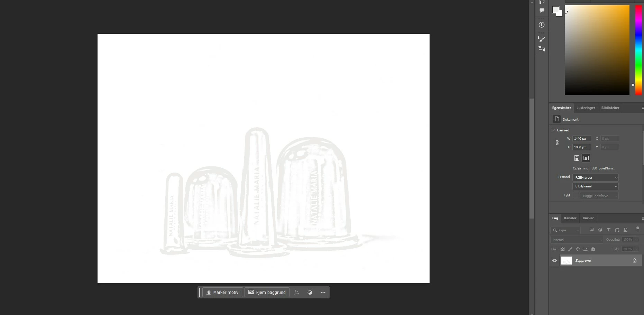The width and height of the screenshot is (644, 315).
Task: Open the Baggrundsfarve fill dropdown
Action: click(x=599, y=196)
